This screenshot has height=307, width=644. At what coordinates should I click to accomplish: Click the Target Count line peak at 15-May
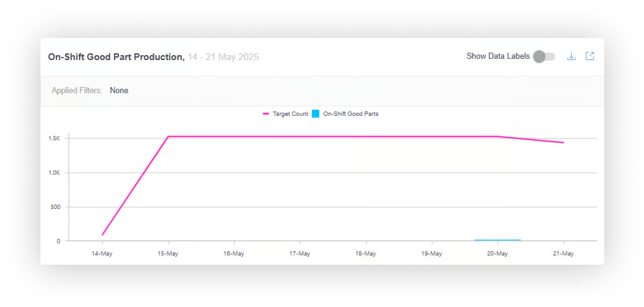[x=168, y=136]
